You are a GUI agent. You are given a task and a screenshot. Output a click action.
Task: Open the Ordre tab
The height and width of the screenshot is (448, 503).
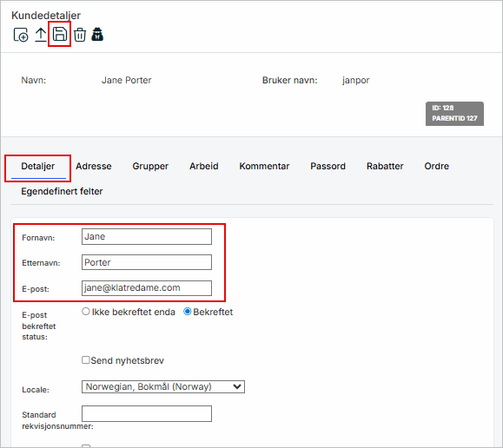[437, 166]
